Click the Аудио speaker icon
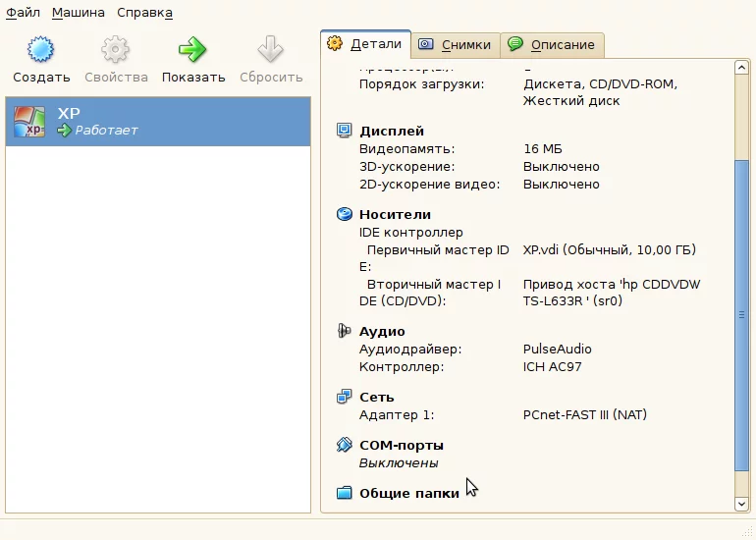 click(x=344, y=331)
